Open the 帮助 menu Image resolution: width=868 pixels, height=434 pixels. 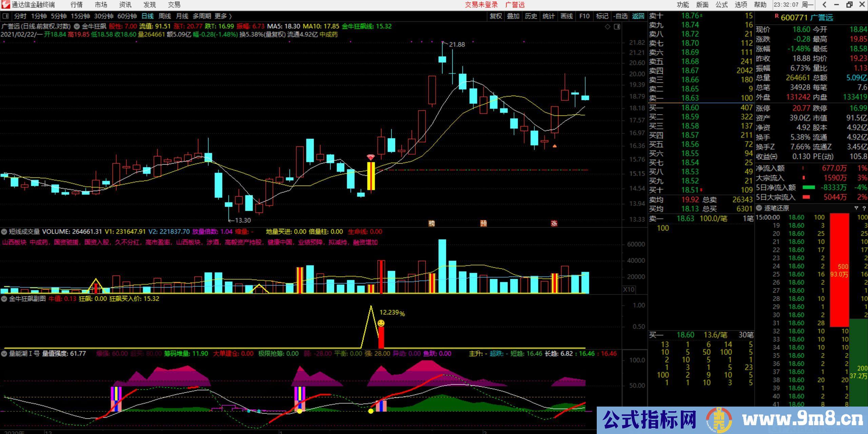pos(760,5)
